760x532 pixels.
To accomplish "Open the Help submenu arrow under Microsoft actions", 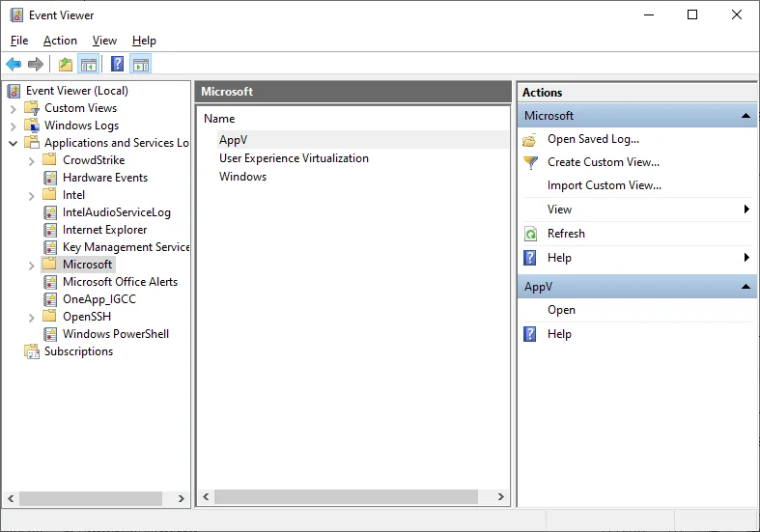I will tap(746, 258).
